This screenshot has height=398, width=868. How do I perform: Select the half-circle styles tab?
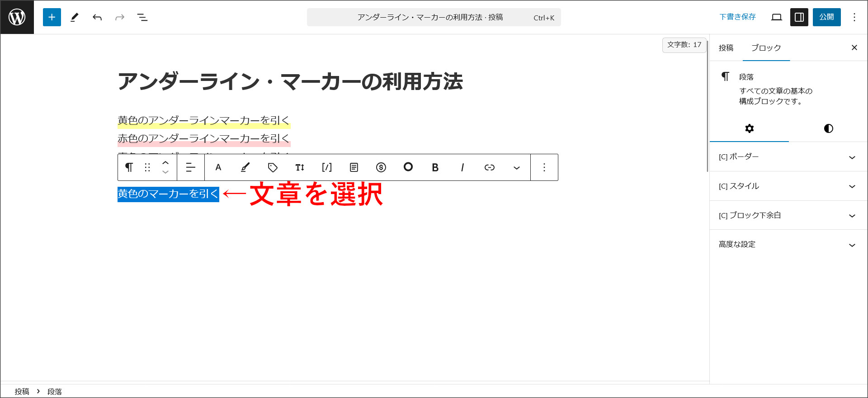click(x=829, y=128)
